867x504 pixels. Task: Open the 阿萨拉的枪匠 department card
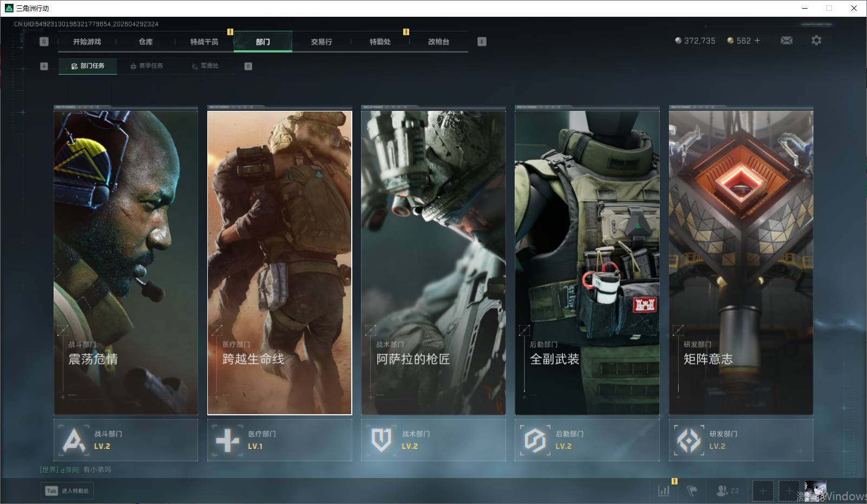[433, 263]
